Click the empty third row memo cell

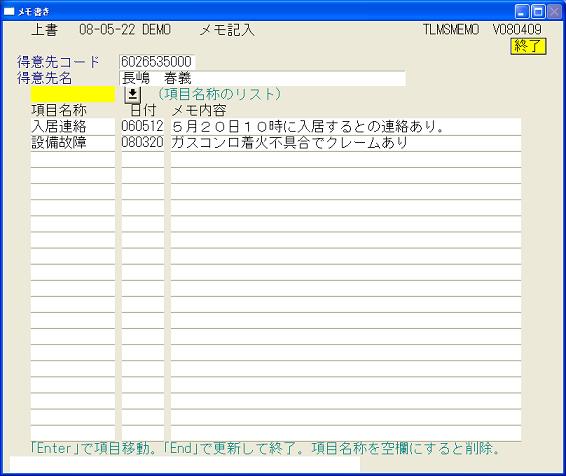pos(346,159)
